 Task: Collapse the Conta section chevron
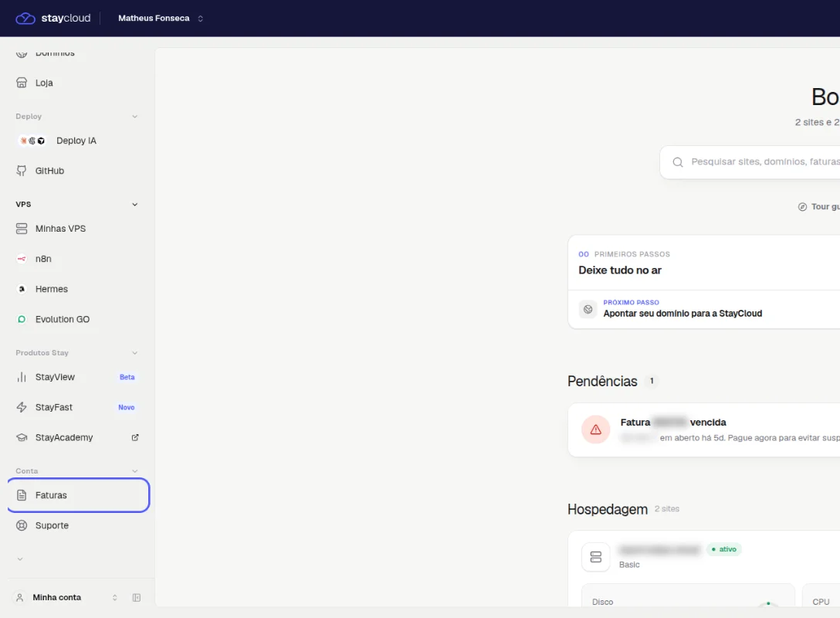[x=135, y=471]
